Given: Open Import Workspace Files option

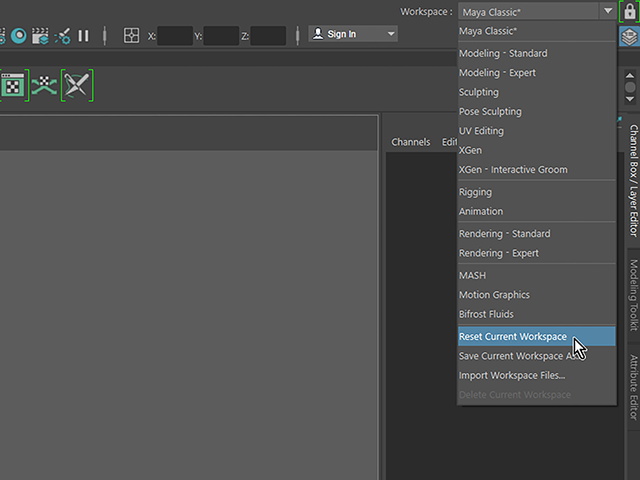Looking at the screenshot, I should click(x=537, y=376).
